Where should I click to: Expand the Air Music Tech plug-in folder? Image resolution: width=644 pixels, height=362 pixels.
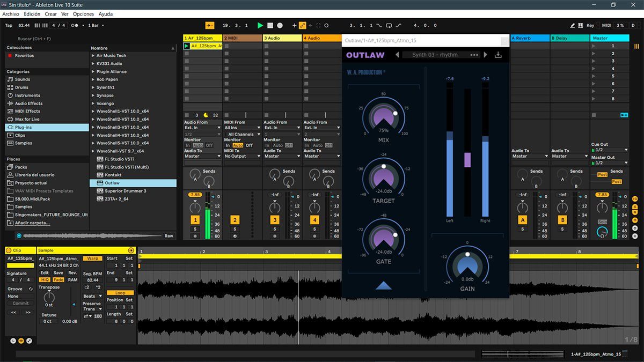tap(93, 56)
